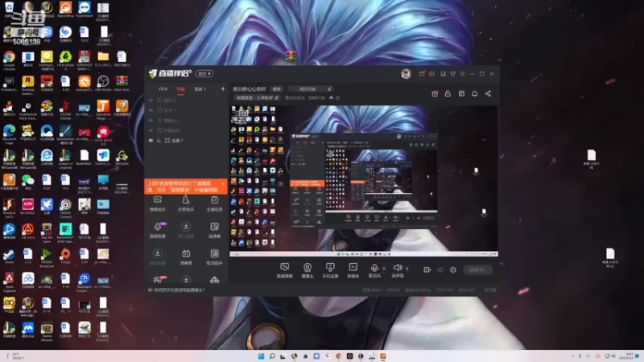Close the orange notification banner

point(223,183)
